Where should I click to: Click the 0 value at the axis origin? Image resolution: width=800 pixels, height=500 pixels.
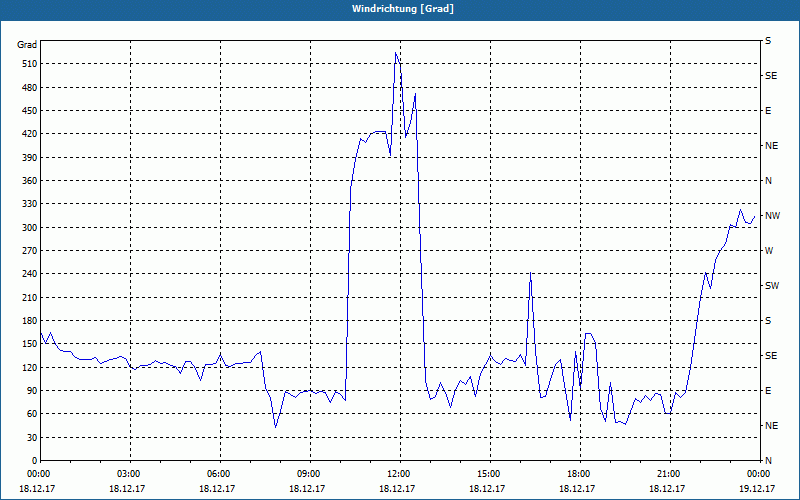pyautogui.click(x=35, y=461)
